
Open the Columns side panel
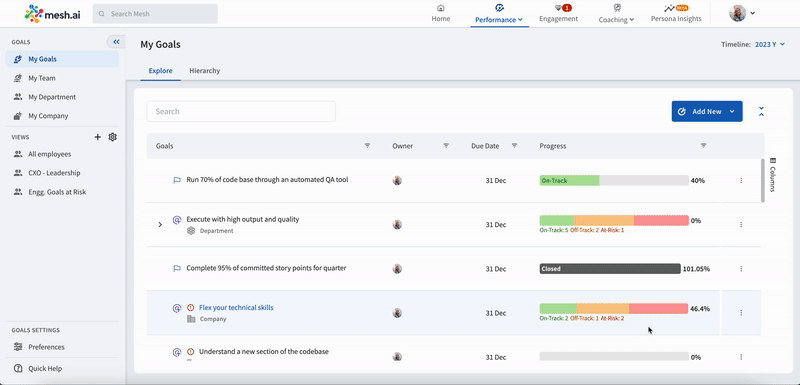click(772, 175)
